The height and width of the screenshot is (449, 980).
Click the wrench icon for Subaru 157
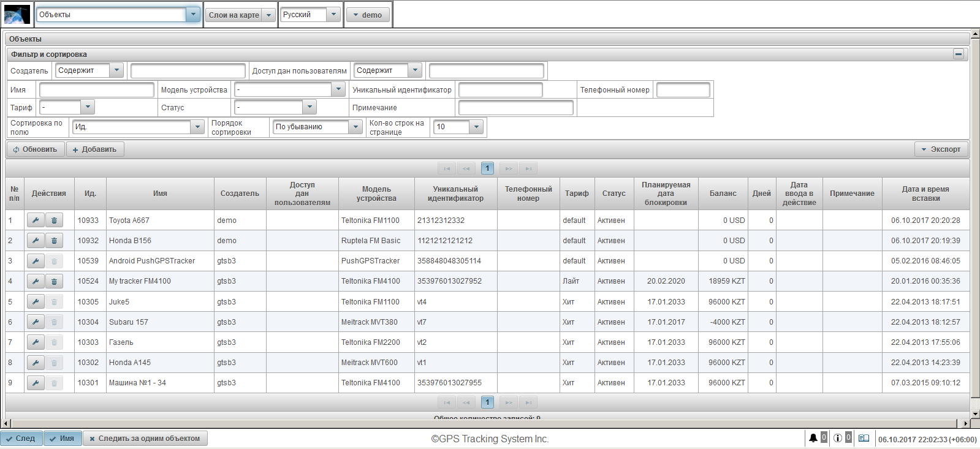(36, 322)
